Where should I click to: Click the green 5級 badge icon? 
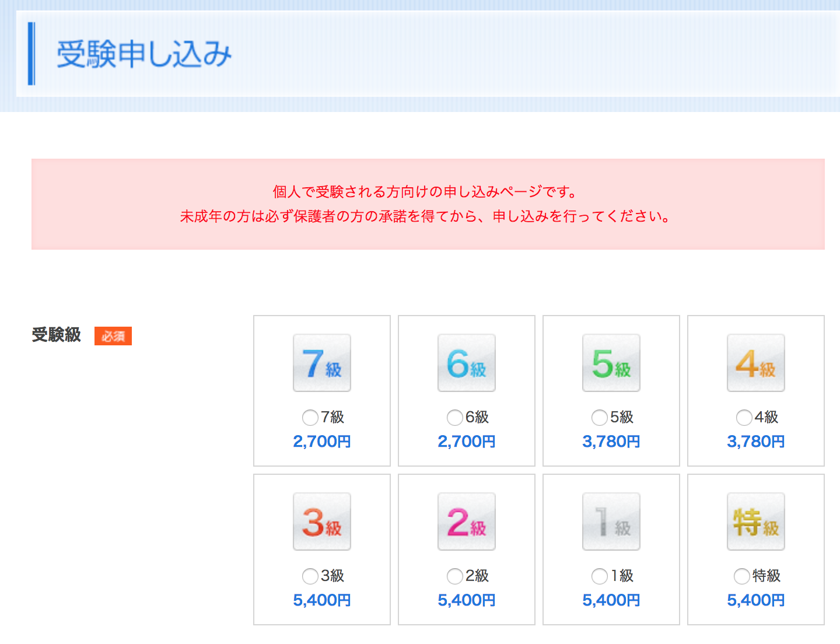[x=611, y=363]
